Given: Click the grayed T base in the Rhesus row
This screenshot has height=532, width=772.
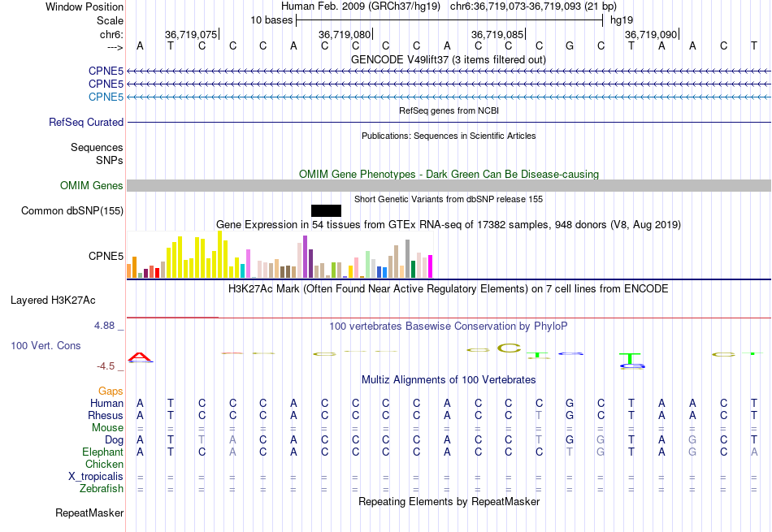Looking at the screenshot, I should 539,415.
